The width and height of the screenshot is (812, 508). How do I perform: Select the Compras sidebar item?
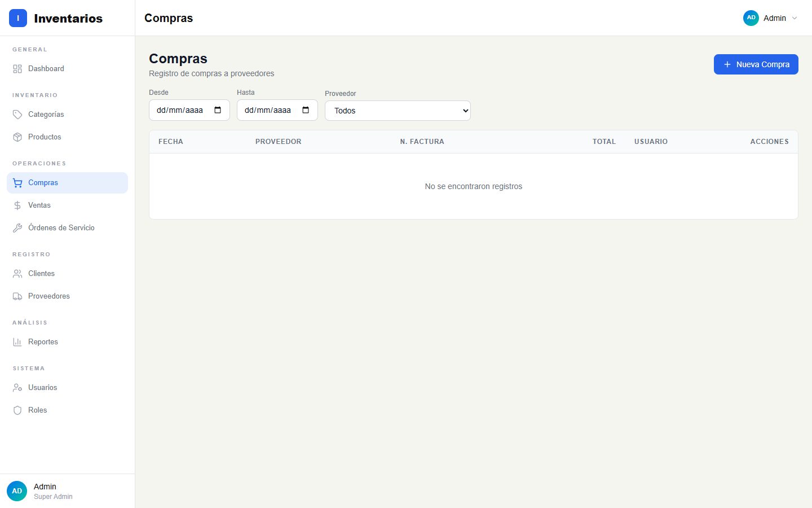[67, 183]
